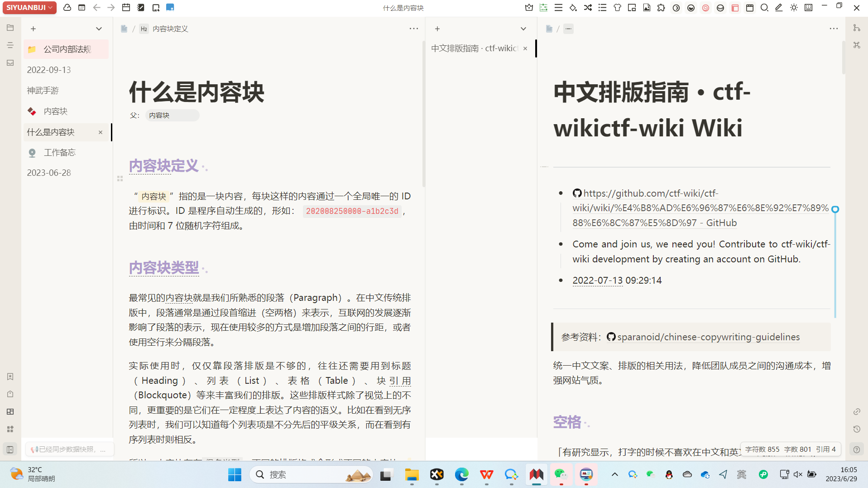Switch to the 工作备忘 tab
Image resolution: width=868 pixels, height=488 pixels.
point(59,153)
